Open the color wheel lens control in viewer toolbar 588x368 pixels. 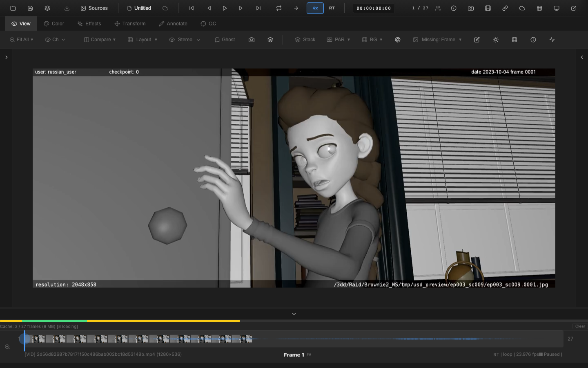398,40
